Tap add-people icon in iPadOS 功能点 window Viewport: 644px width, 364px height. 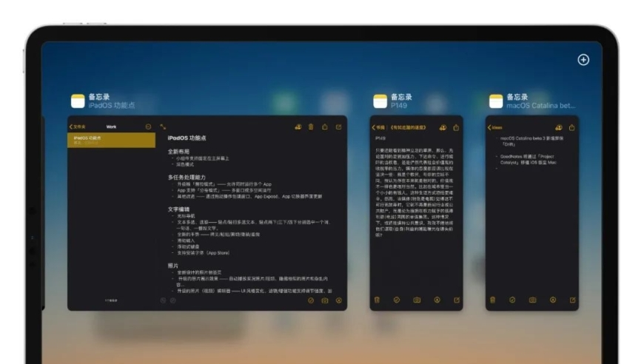(x=298, y=127)
